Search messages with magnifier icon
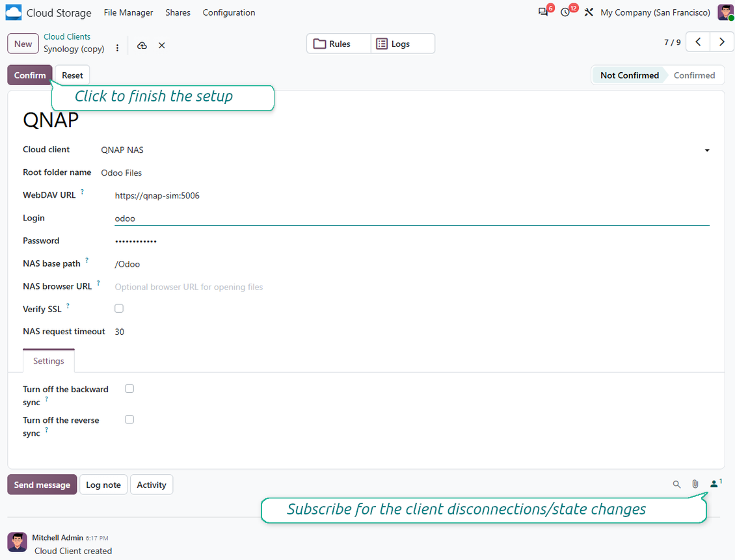The image size is (735, 560). [676, 484]
